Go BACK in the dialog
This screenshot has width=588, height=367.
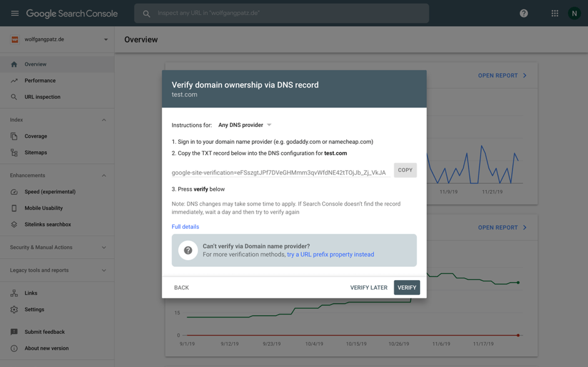tap(181, 288)
